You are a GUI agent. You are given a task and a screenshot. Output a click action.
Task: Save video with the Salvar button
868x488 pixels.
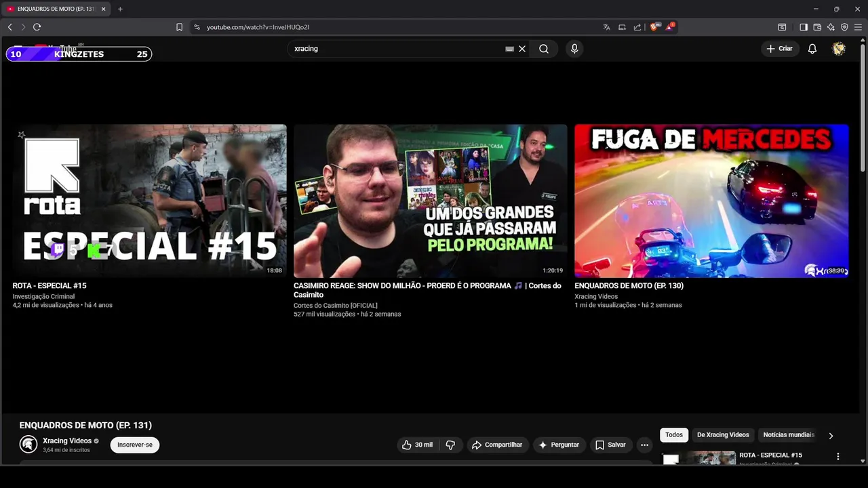[610, 445]
